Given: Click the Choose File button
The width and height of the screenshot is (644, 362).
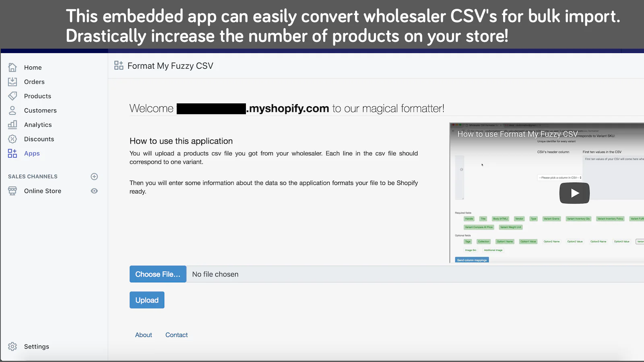Looking at the screenshot, I should [x=158, y=274].
